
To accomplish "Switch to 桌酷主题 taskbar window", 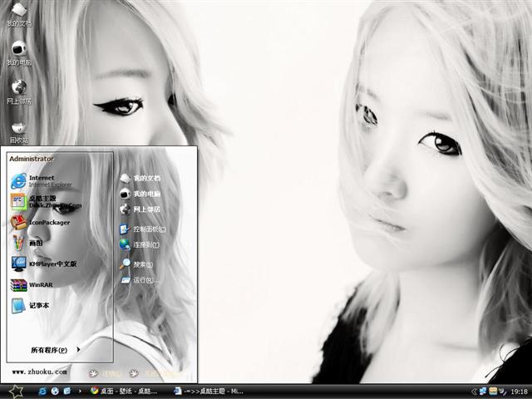I will 208,392.
